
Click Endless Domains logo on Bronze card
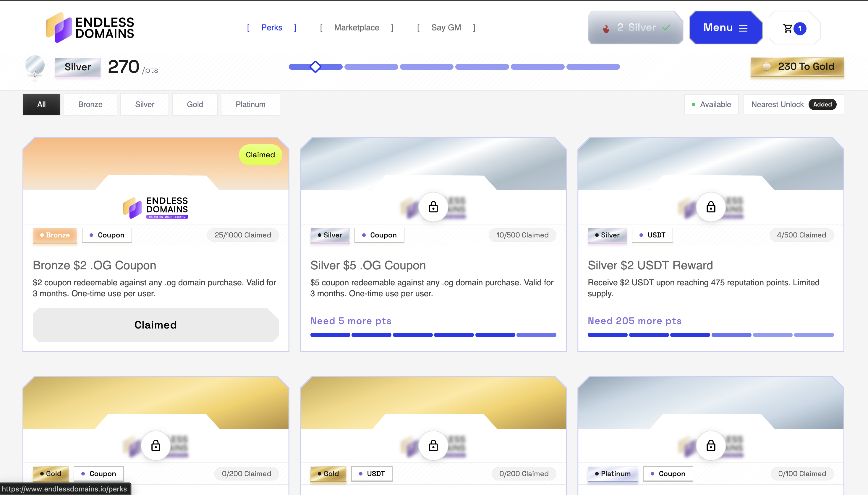tap(156, 208)
